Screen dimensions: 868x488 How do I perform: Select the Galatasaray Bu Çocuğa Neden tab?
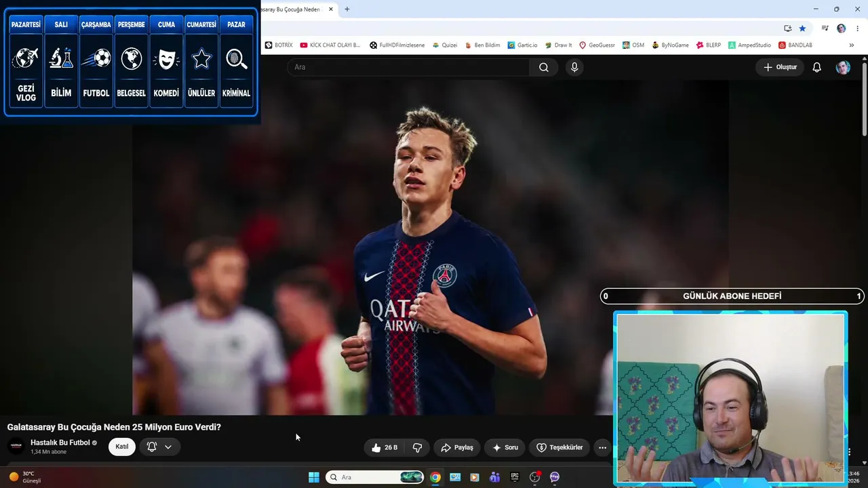point(292,9)
